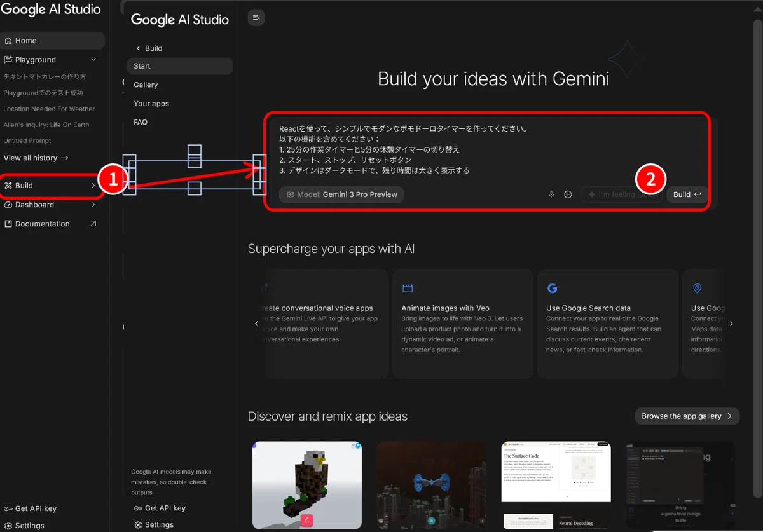The image size is (763, 532).
Task: Click the microphone icon in the prompt box
Action: (x=551, y=194)
